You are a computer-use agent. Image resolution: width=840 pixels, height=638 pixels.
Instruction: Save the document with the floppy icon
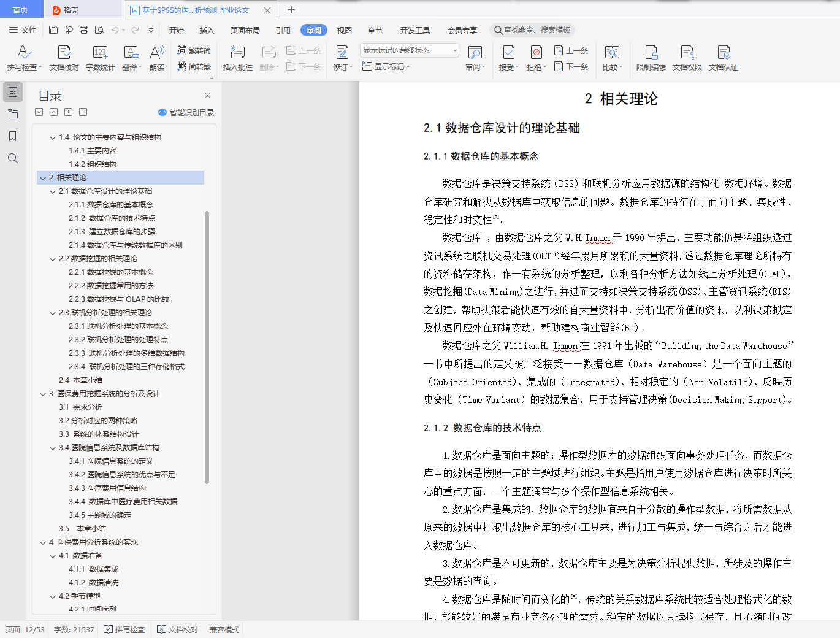tap(53, 30)
